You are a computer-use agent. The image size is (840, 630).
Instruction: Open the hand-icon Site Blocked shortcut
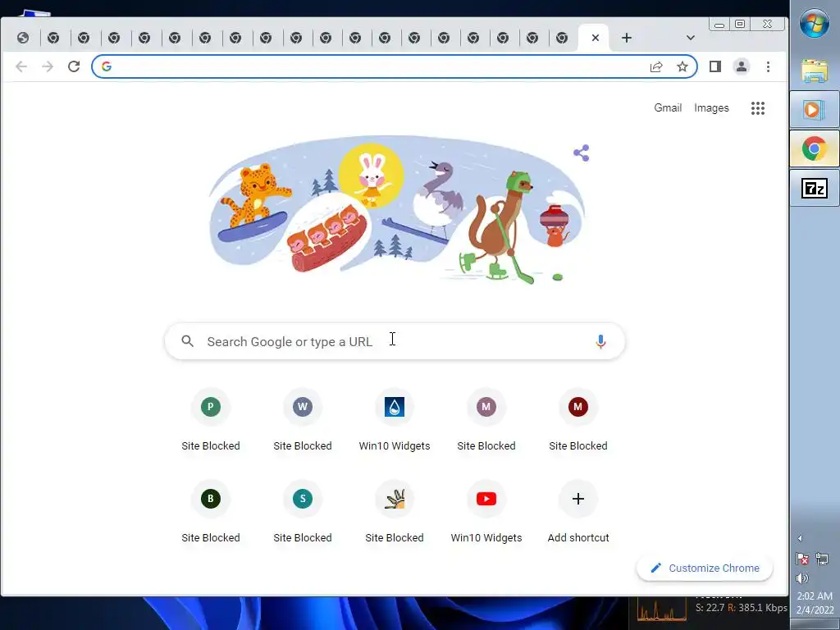click(395, 513)
